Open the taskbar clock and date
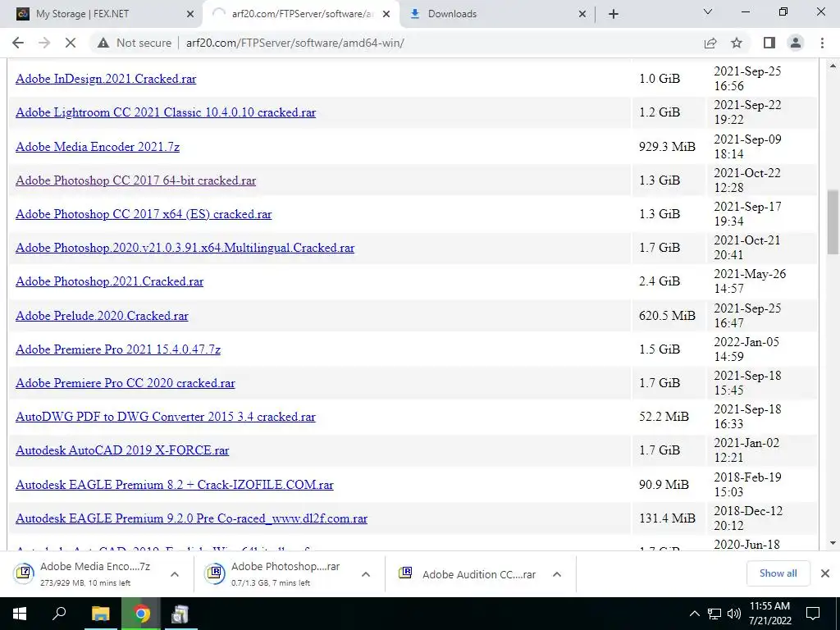Viewport: 840px width, 630px height. [x=769, y=614]
